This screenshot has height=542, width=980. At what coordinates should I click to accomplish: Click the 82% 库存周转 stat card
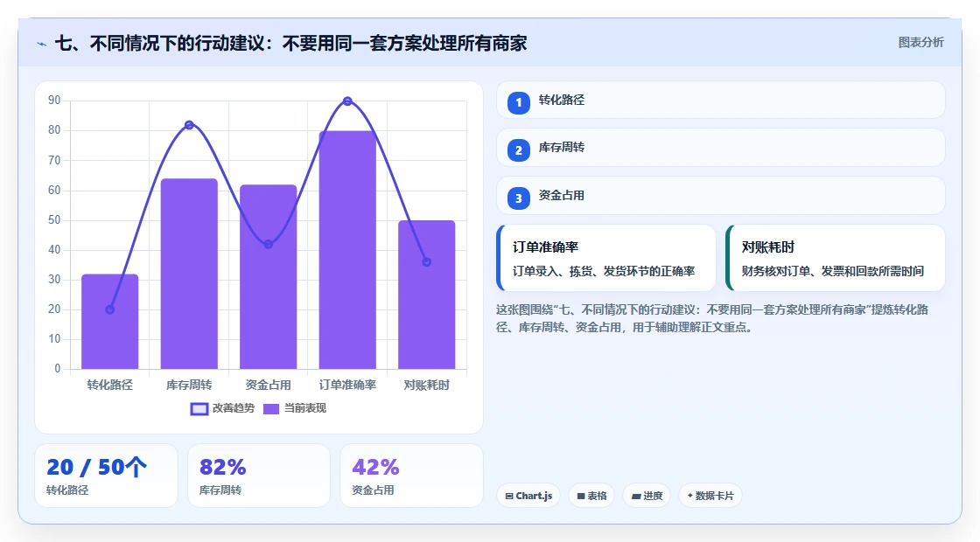tap(259, 476)
